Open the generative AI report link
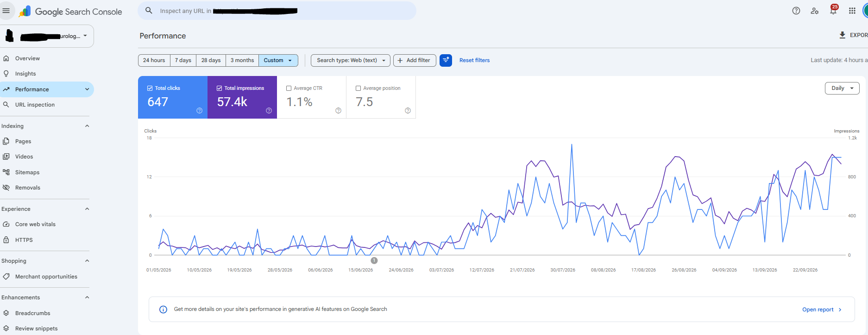This screenshot has width=868, height=335. pyautogui.click(x=822, y=310)
